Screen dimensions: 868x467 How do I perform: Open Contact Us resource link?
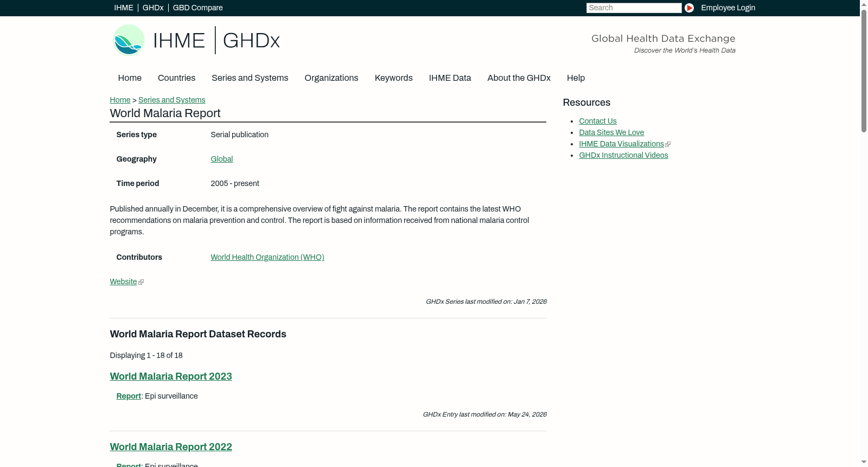pos(597,121)
